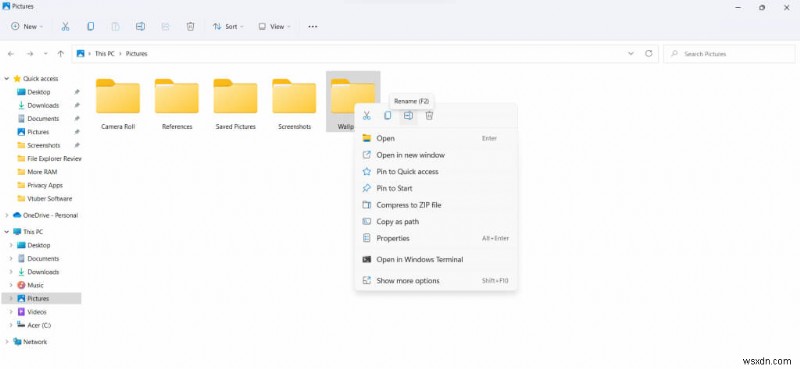
Task: Click This PC in the address breadcrumb
Action: [105, 54]
